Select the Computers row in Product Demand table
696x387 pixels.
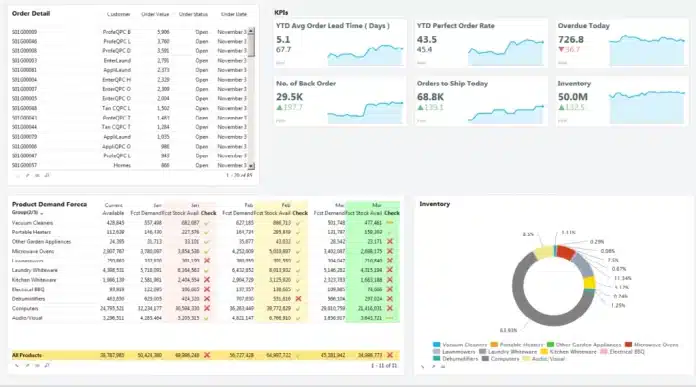pyautogui.click(x=206, y=308)
